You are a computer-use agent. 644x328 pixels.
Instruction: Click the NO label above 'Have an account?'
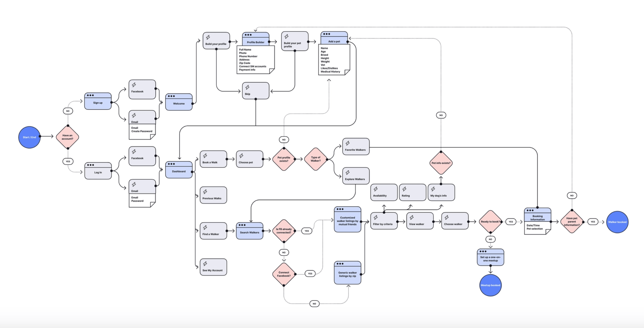68,111
